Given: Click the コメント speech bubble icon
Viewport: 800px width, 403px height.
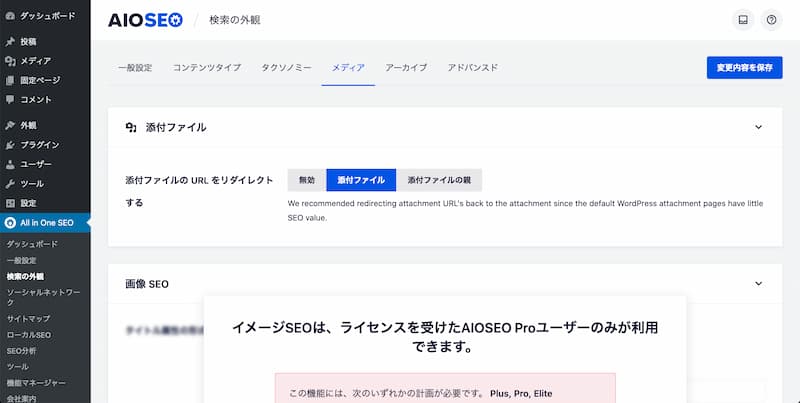Looking at the screenshot, I should pos(10,100).
